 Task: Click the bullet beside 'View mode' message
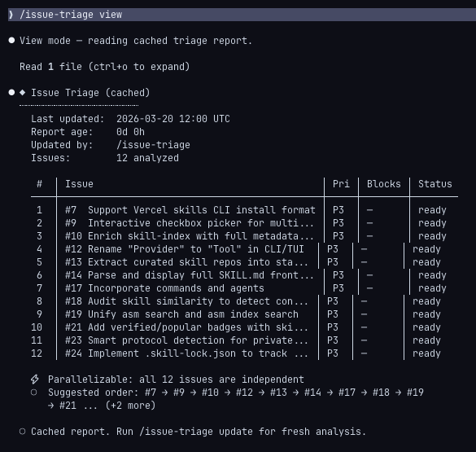[11, 41]
